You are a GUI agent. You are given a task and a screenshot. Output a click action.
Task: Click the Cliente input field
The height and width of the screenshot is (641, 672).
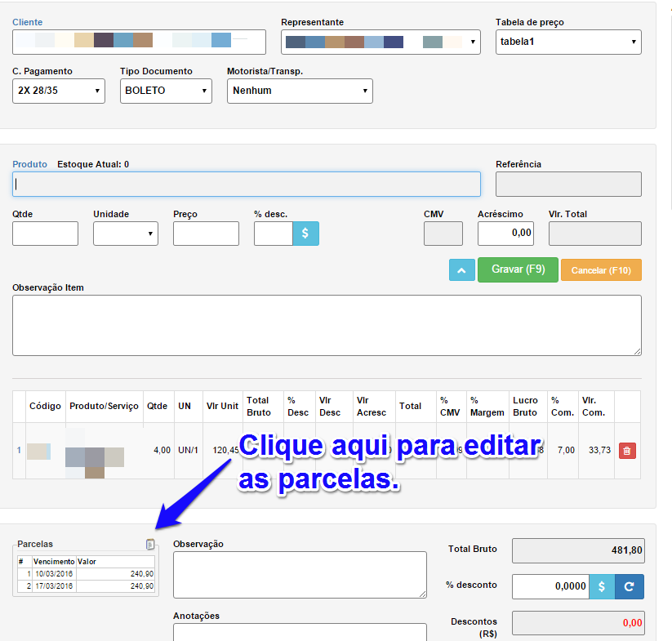click(x=139, y=42)
